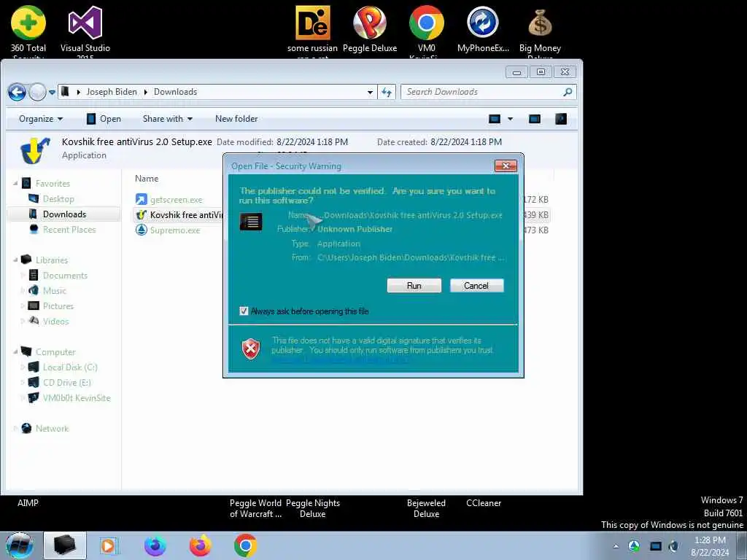Open media player taskbar icon
This screenshot has height=560, width=747.
pos(109,545)
